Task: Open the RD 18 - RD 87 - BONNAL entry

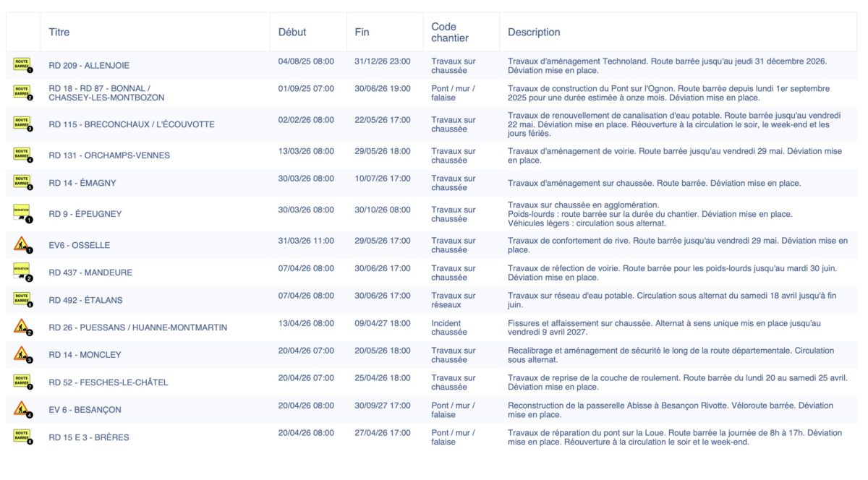Action: [106, 93]
